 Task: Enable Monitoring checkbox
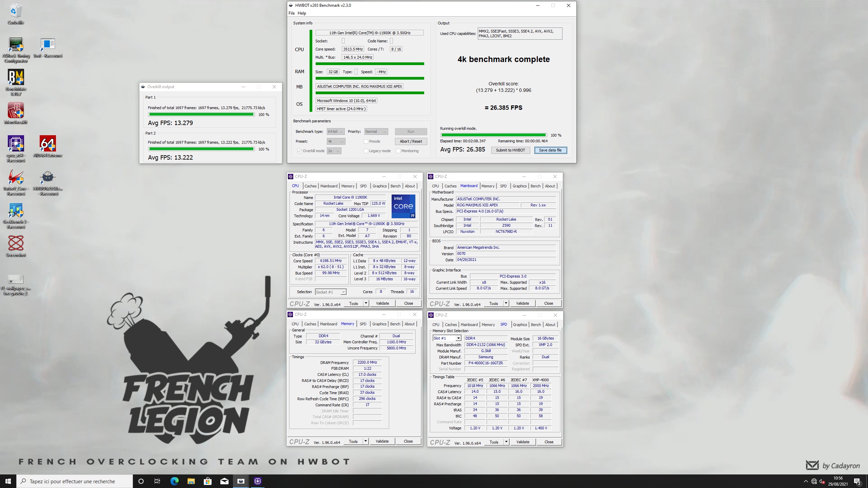tap(398, 151)
